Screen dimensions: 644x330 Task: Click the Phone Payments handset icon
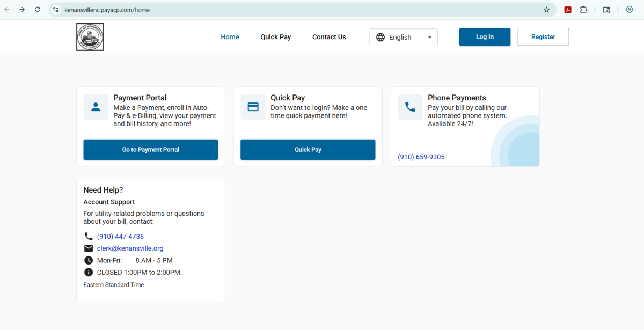pos(410,106)
